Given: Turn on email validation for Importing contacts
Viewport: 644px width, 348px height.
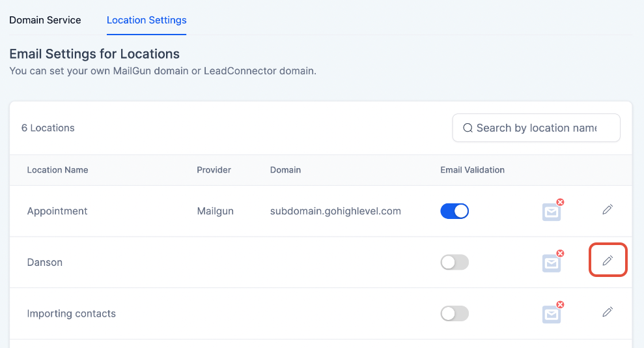Looking at the screenshot, I should pyautogui.click(x=455, y=313).
